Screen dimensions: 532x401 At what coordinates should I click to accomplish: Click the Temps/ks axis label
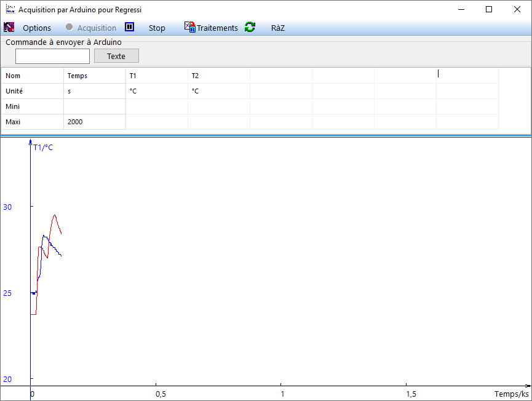511,394
